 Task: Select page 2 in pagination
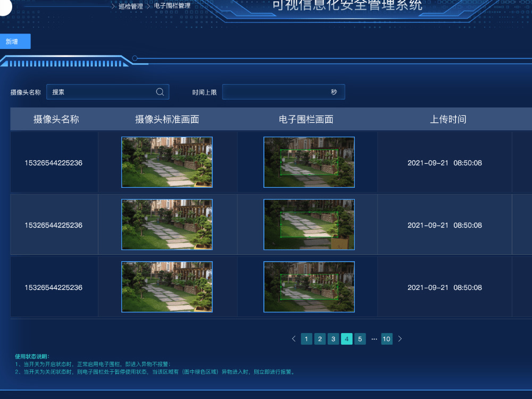point(320,339)
